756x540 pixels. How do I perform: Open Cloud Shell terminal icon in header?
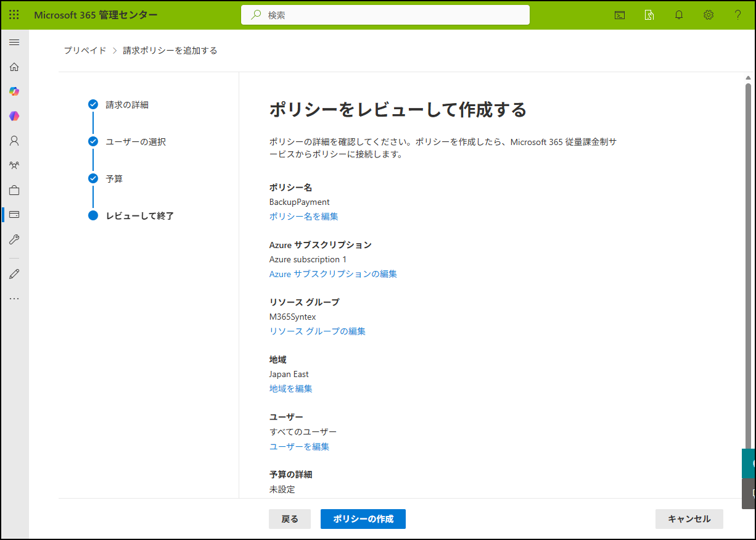pos(620,15)
